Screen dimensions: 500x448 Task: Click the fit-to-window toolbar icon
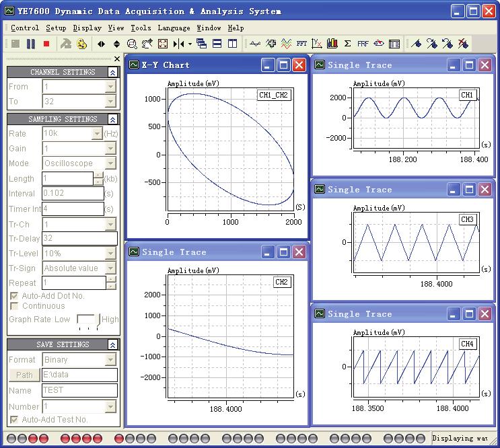[163, 44]
